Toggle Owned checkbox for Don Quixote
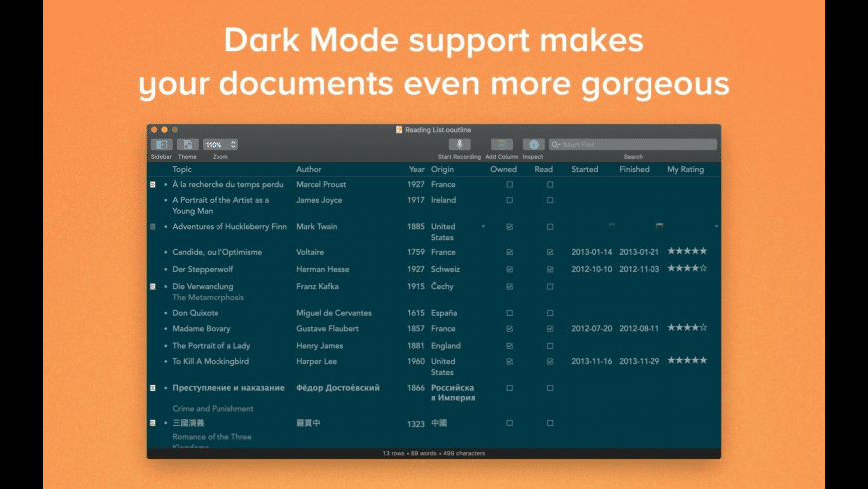This screenshot has width=868, height=489. (509, 313)
